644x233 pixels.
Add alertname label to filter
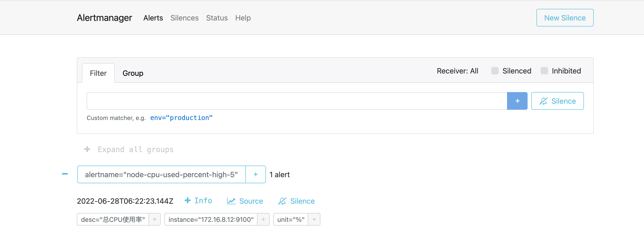pos(255,174)
